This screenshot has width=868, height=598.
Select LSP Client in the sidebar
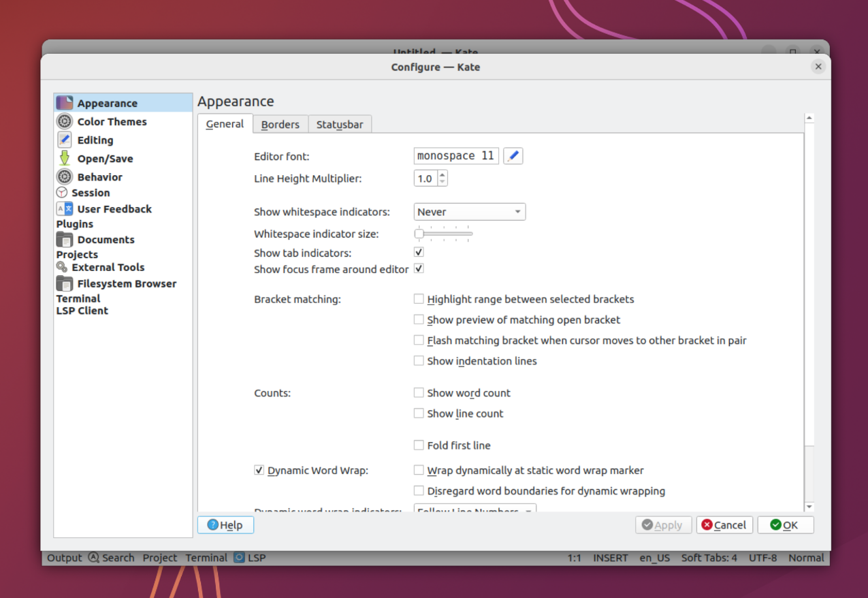click(82, 311)
